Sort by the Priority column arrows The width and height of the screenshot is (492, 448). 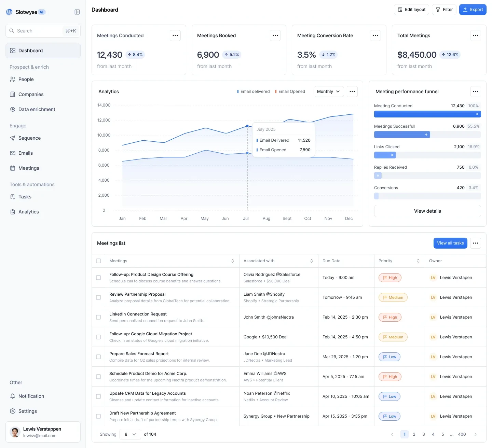point(418,261)
